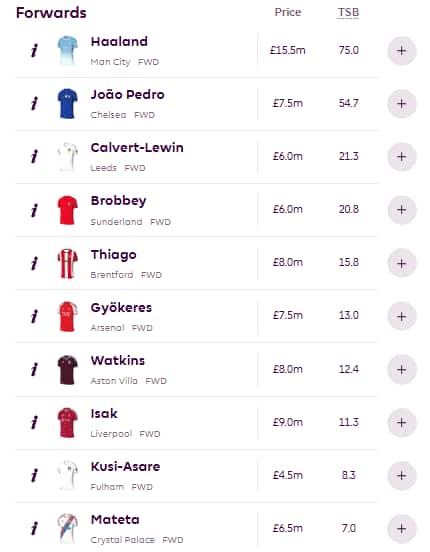This screenshot has width=430, height=552.
Task: Select Haaland's Man City shirt thumbnail
Action: (x=67, y=50)
